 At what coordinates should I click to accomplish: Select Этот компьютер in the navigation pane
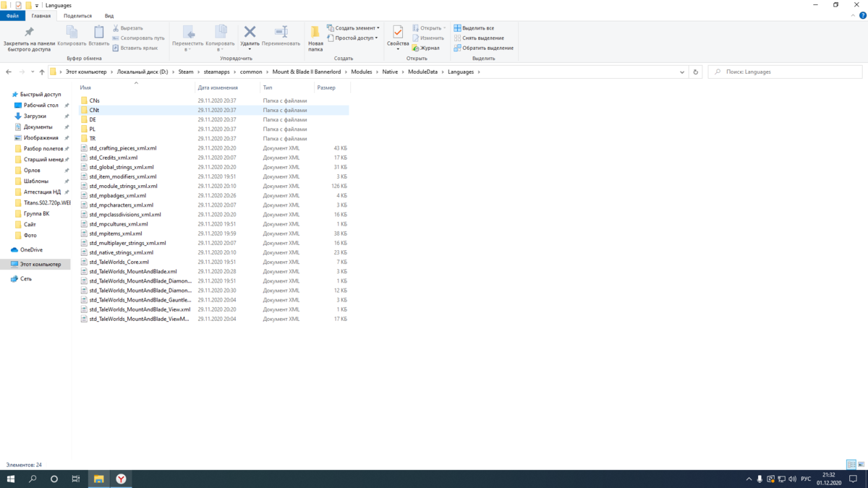pyautogui.click(x=41, y=264)
